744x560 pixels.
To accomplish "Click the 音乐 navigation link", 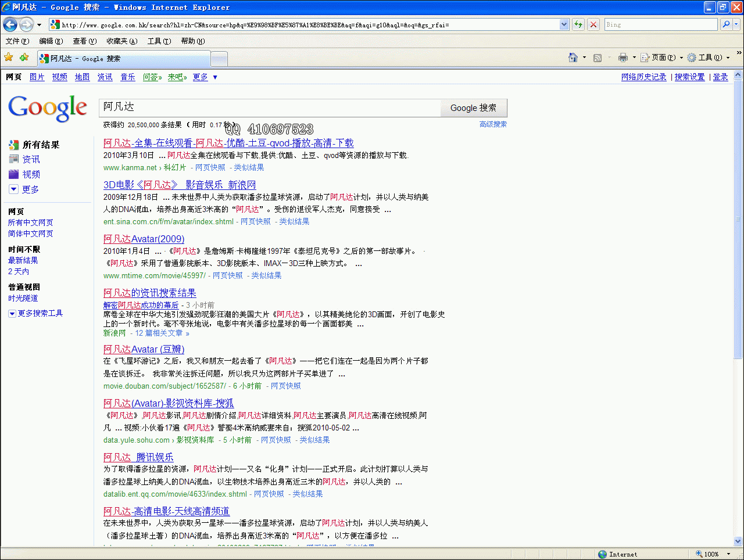I will point(128,77).
